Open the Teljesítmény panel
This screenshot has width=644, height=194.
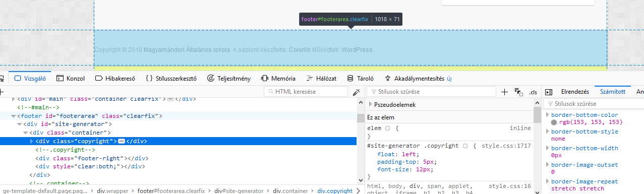[x=229, y=79]
